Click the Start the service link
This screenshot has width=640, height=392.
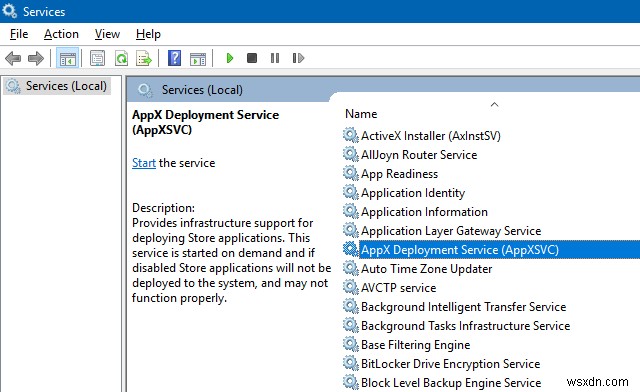point(144,163)
